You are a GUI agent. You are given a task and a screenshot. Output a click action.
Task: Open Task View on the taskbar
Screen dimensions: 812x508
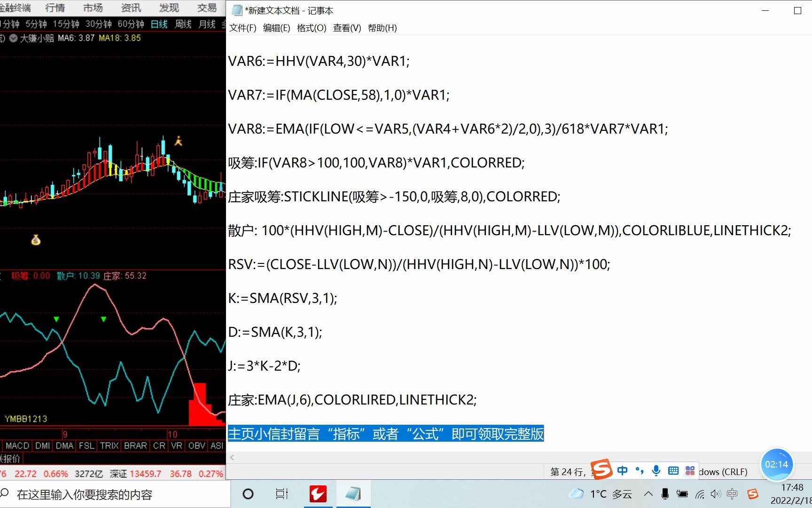point(281,494)
